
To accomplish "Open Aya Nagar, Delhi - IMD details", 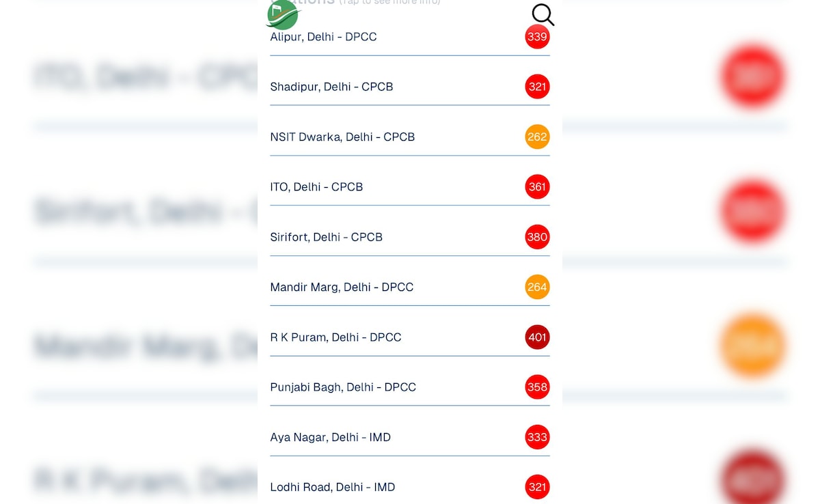I will [331, 437].
